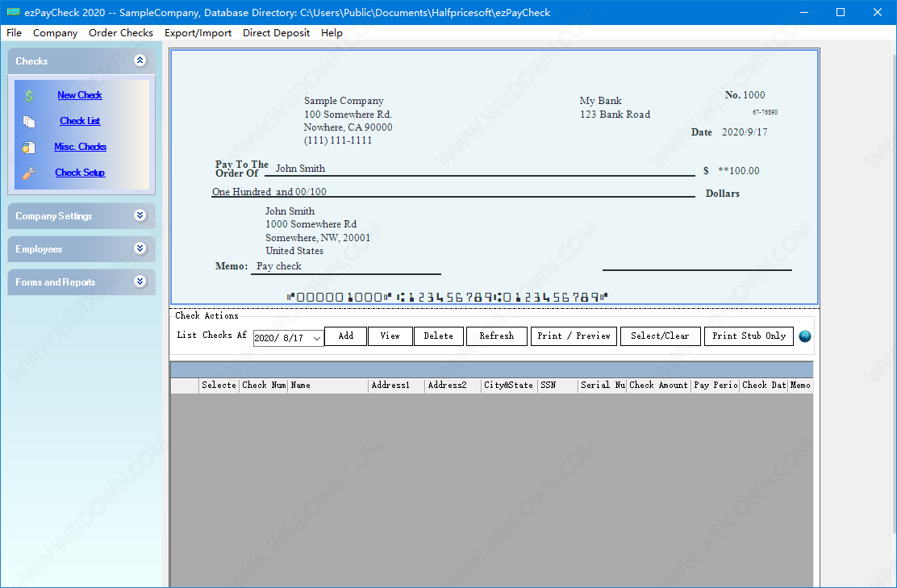Click the **100.00 amount on check
Image resolution: width=897 pixels, height=588 pixels.
(739, 170)
